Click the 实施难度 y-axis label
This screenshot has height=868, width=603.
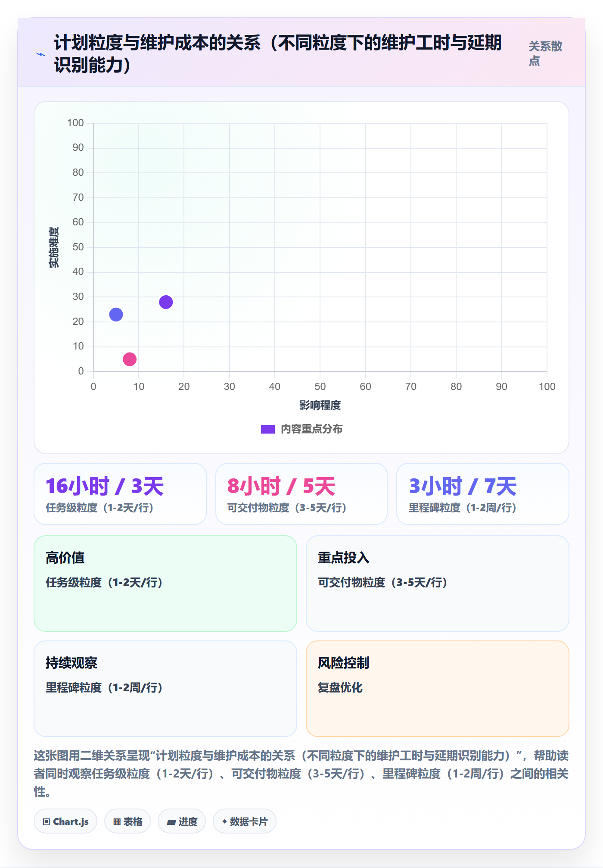[54, 247]
